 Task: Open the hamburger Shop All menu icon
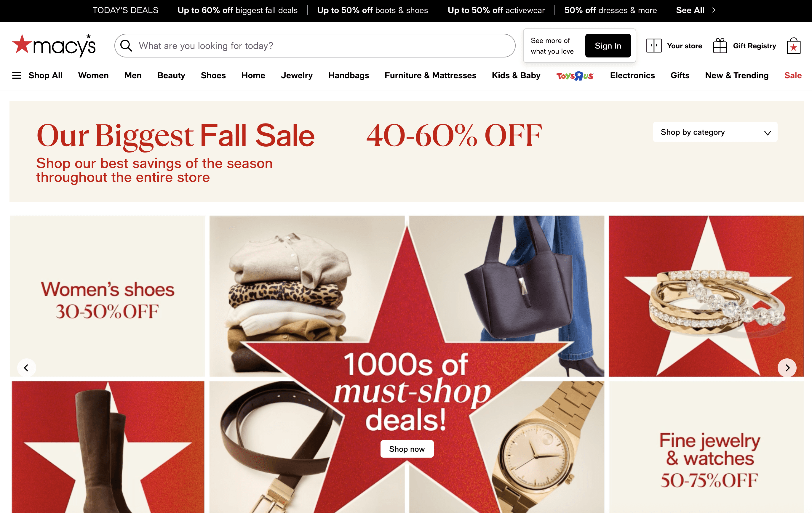click(17, 75)
